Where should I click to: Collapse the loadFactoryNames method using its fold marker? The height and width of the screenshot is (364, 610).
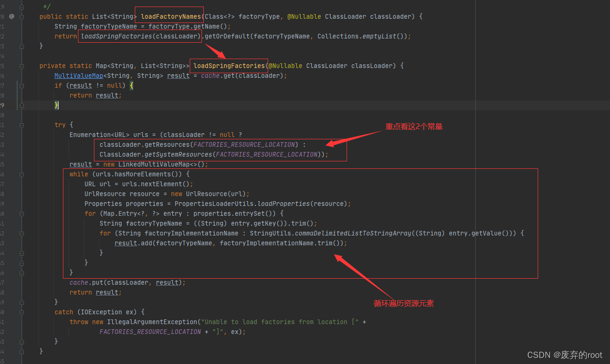click(22, 16)
